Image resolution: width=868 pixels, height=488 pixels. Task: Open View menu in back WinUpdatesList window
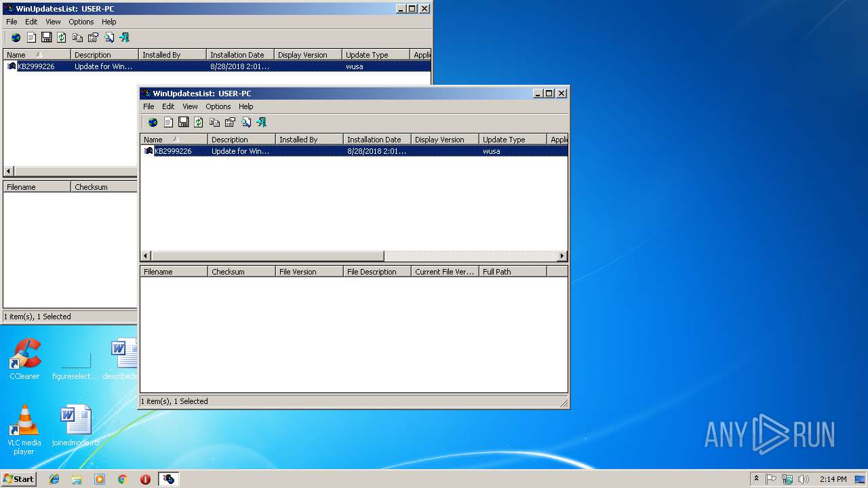tap(53, 22)
